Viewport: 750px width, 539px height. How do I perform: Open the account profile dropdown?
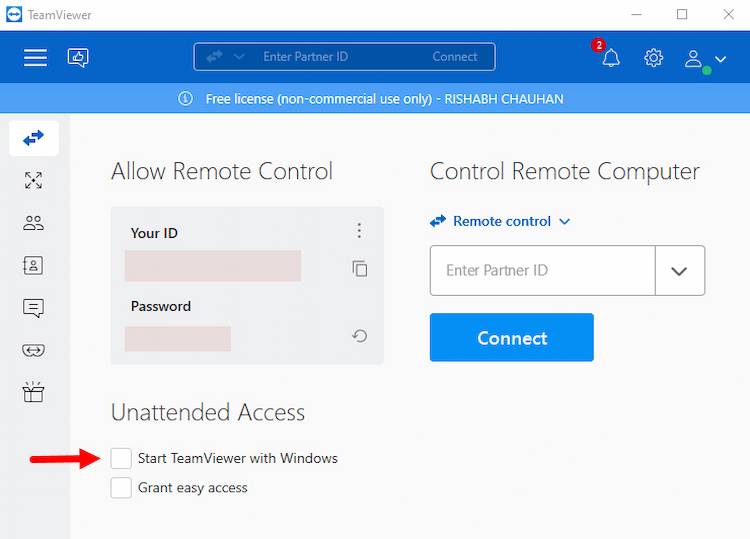(705, 59)
